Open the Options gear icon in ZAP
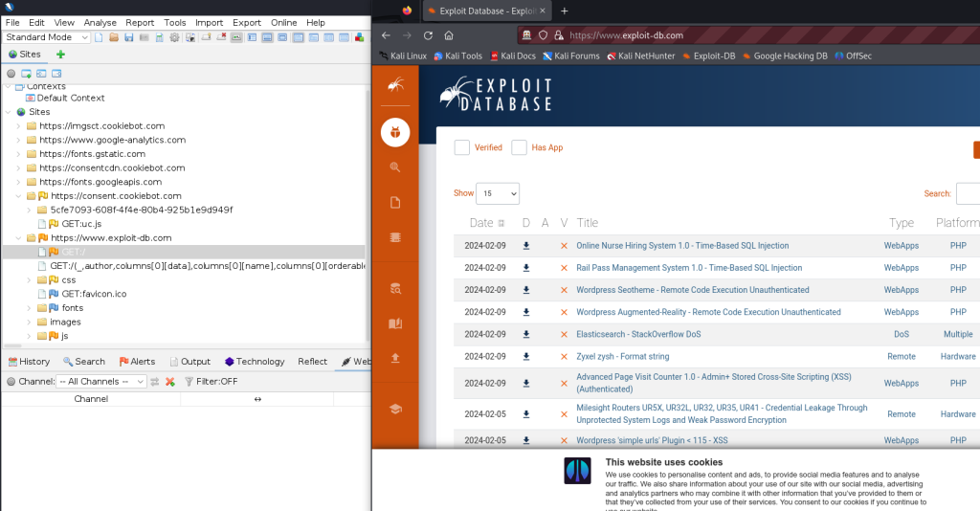The width and height of the screenshot is (980, 511). [174, 37]
